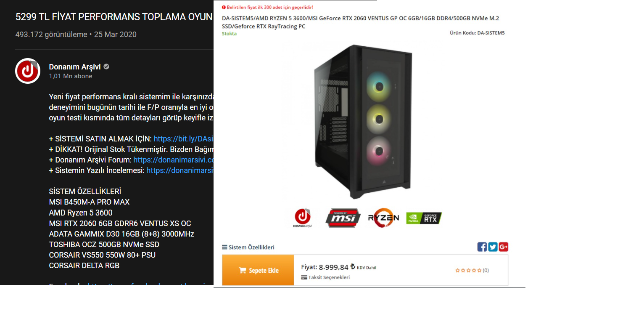Click the DA-SISTEM5 product title
644x330 pixels.
pyautogui.click(x=361, y=22)
